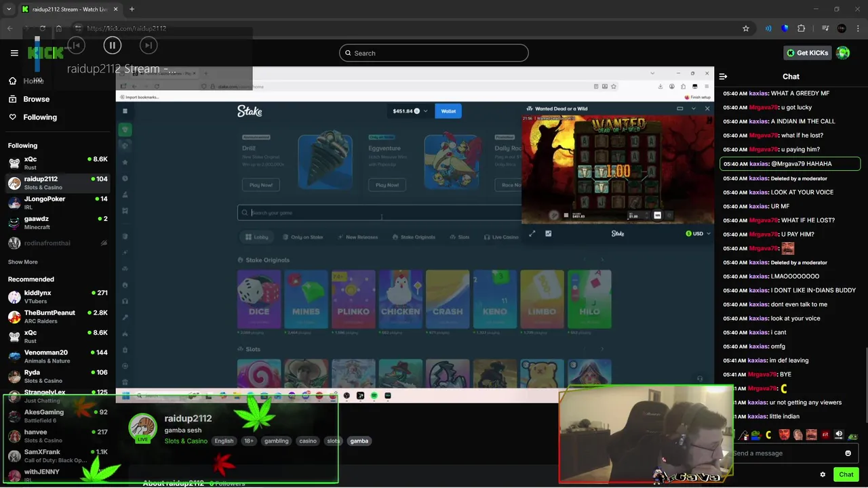Click the Get KICKs button

807,53
